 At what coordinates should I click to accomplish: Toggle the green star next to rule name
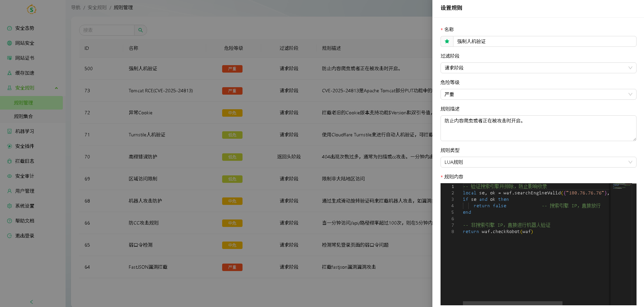pyautogui.click(x=446, y=41)
